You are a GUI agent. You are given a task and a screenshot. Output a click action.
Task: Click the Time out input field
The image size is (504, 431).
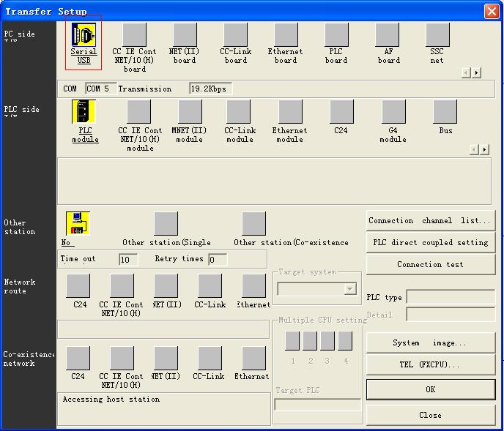pyautogui.click(x=127, y=260)
